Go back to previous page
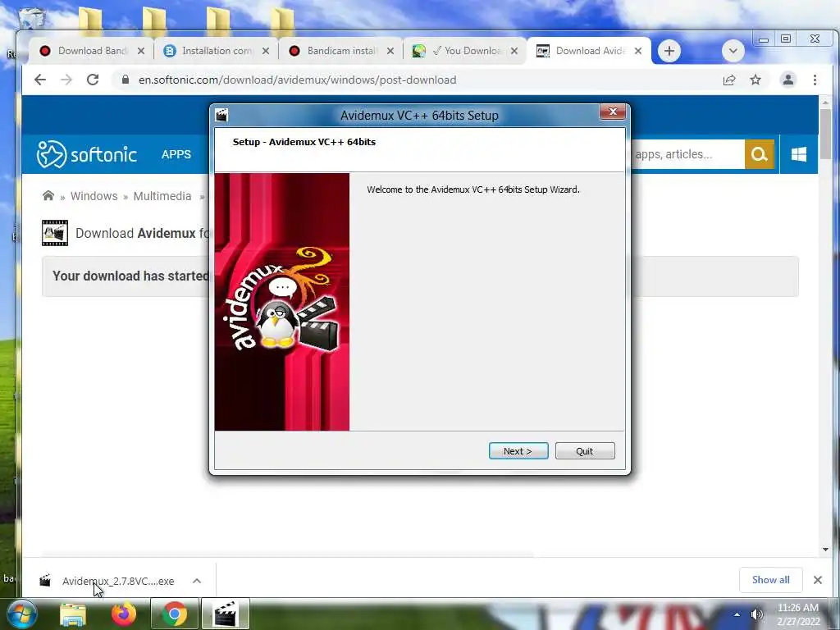The height and width of the screenshot is (630, 840). 40,80
